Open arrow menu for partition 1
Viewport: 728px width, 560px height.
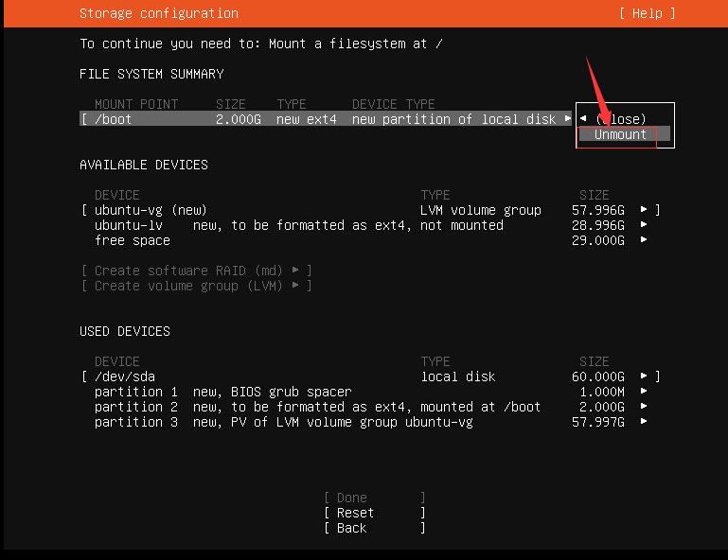point(644,392)
